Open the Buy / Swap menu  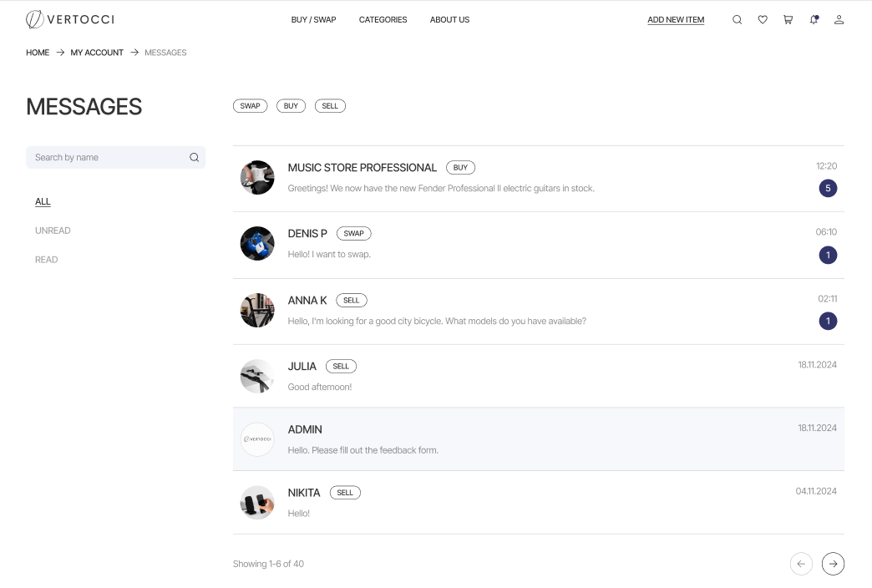(313, 20)
